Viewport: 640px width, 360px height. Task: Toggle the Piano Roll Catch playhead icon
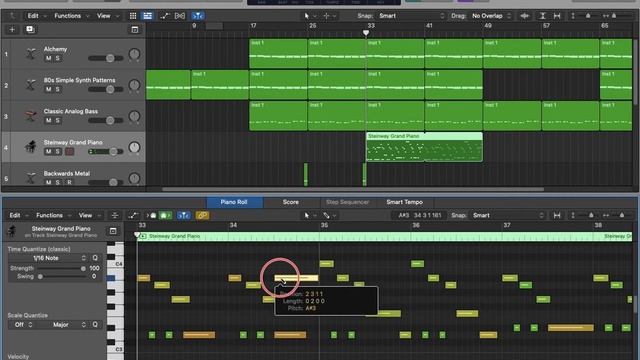click(184, 215)
